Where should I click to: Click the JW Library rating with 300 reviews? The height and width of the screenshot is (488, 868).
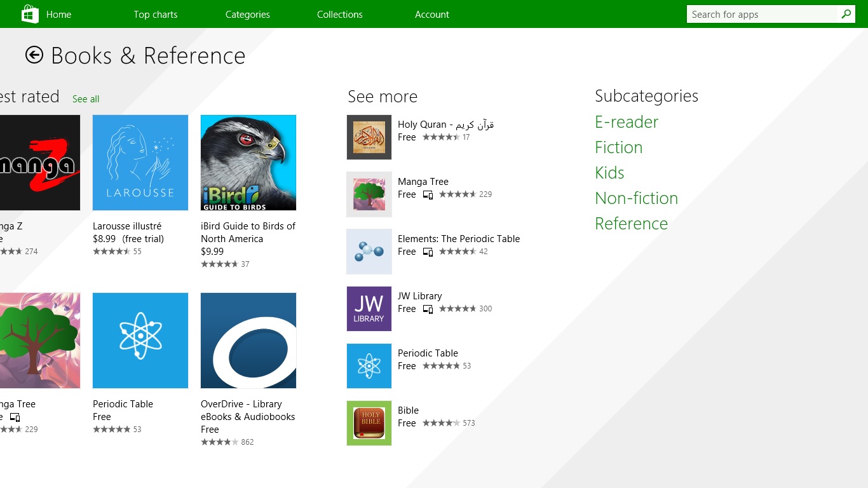click(466, 309)
